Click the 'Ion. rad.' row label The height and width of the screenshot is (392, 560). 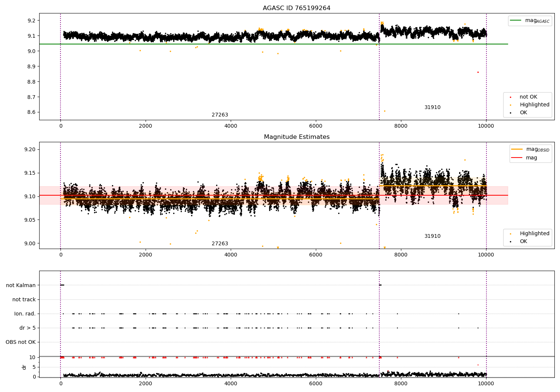[25, 314]
